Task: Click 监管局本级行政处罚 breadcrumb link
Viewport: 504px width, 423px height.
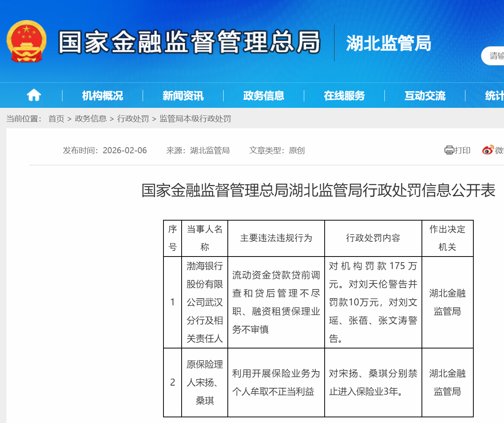Action: click(195, 119)
